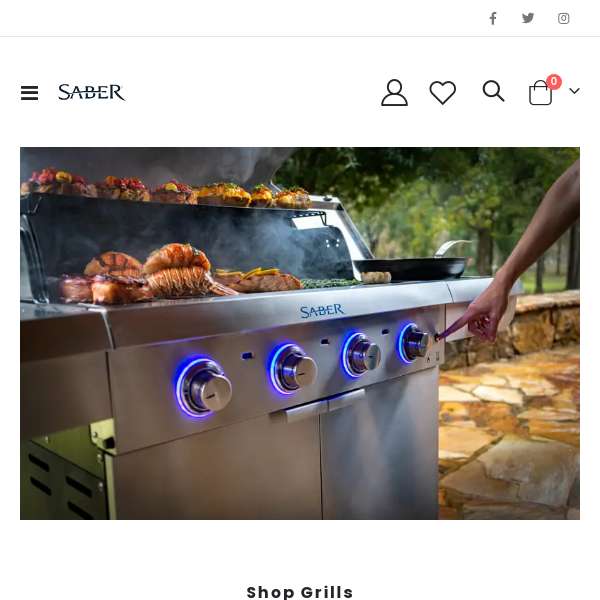The width and height of the screenshot is (600, 600).
Task: View wishlist using the heart icon
Action: [x=443, y=92]
